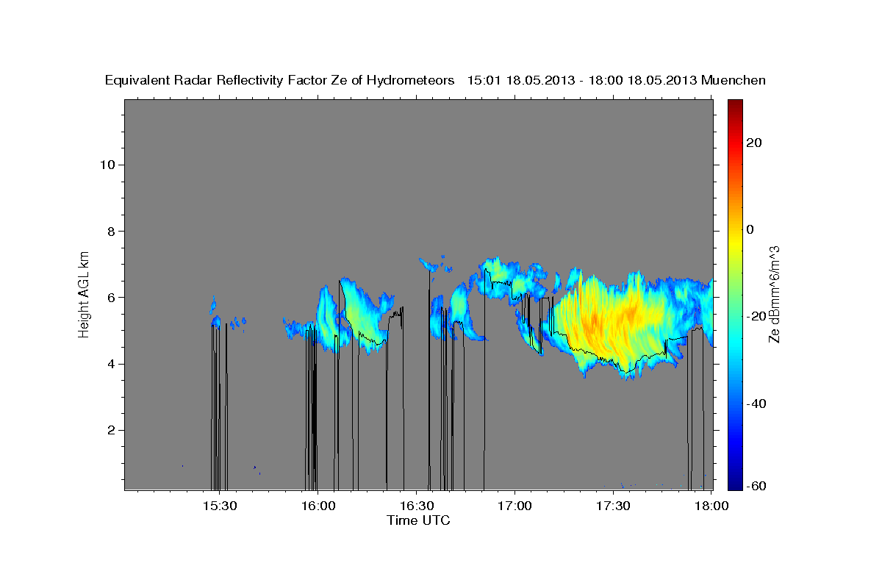
Task: Click the small cloud echo near 15:30
Action: click(215, 320)
